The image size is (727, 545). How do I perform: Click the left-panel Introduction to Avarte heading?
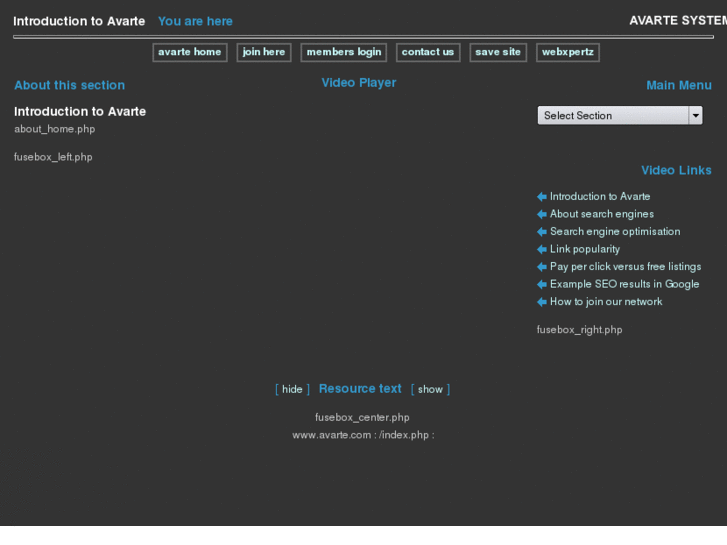(x=80, y=112)
